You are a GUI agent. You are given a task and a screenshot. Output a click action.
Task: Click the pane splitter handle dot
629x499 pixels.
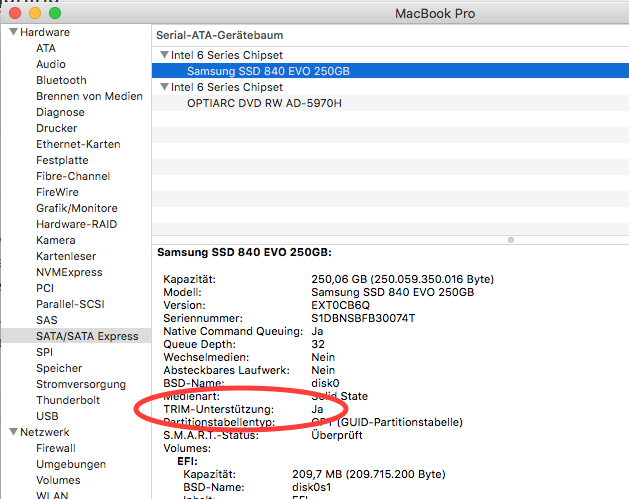click(511, 240)
